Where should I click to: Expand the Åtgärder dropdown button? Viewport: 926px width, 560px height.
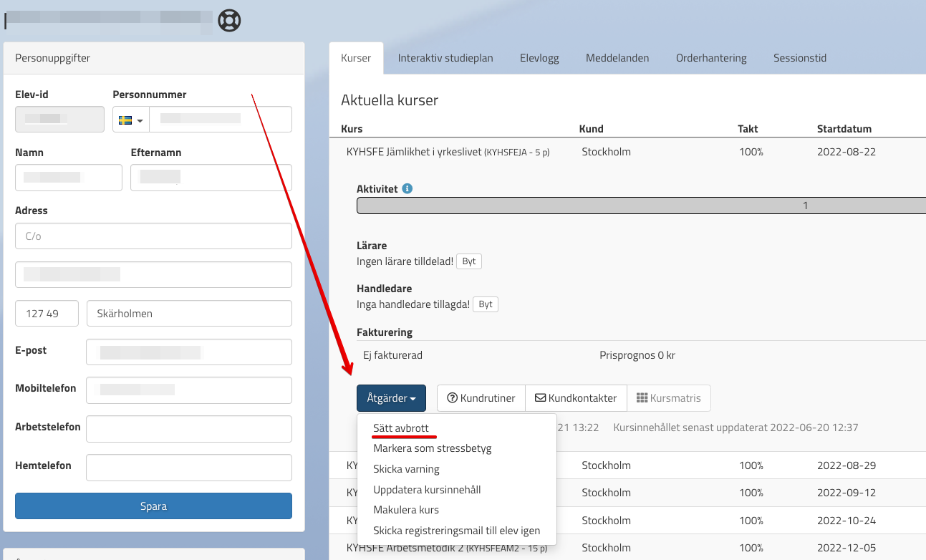tap(391, 398)
